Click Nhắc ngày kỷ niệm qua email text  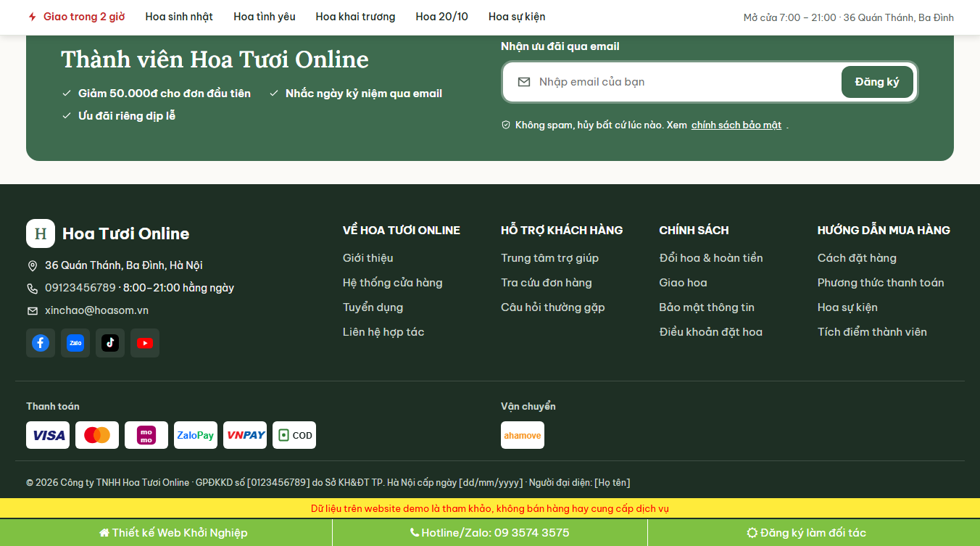[364, 94]
